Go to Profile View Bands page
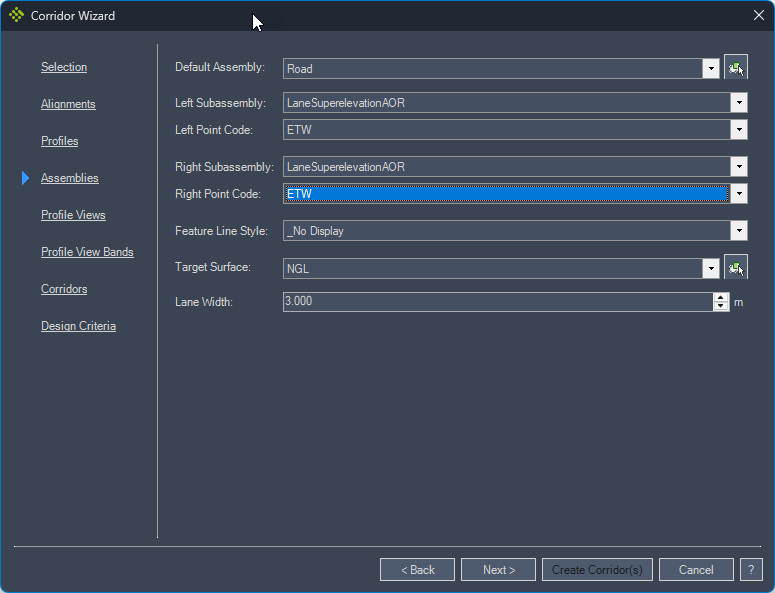This screenshot has width=775, height=593. tap(87, 252)
